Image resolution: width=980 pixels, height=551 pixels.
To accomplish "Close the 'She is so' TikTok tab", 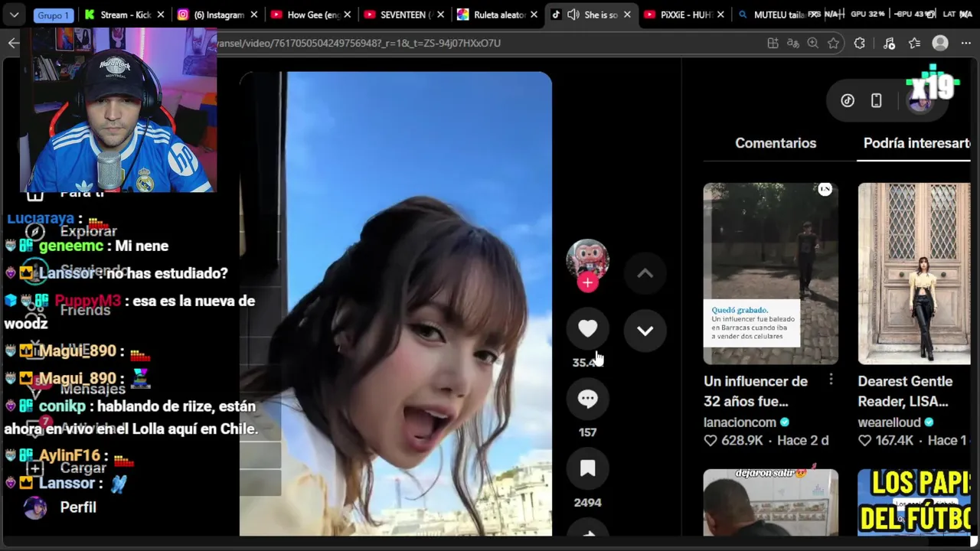I will [x=628, y=15].
